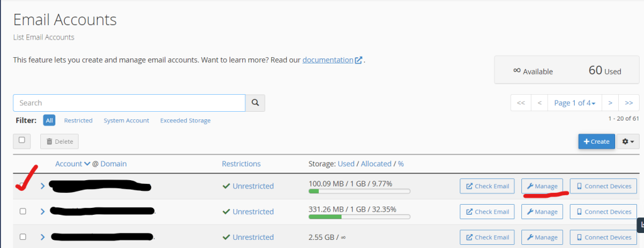Sort by the % storage header
Image resolution: width=644 pixels, height=248 pixels.
point(401,164)
